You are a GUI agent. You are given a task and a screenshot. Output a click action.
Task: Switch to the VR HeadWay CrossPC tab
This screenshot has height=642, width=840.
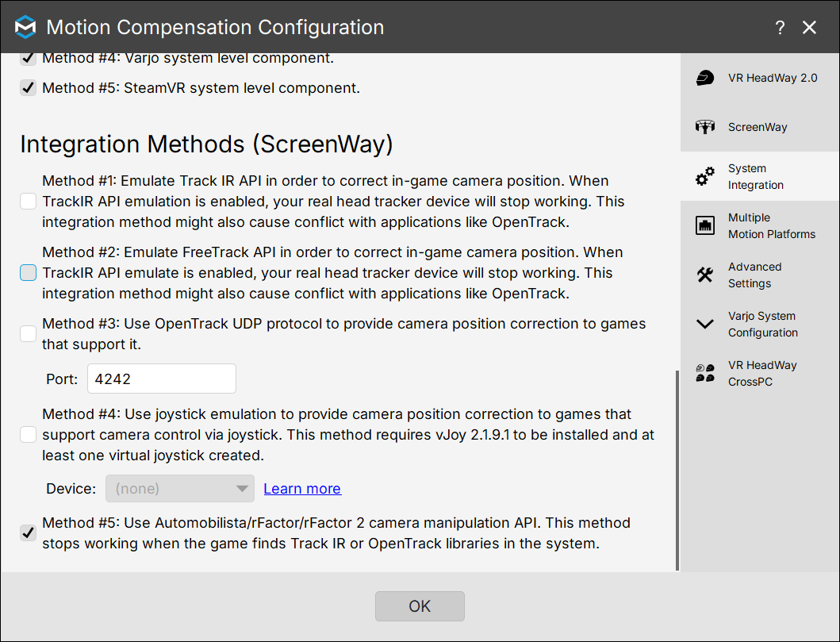[760, 374]
